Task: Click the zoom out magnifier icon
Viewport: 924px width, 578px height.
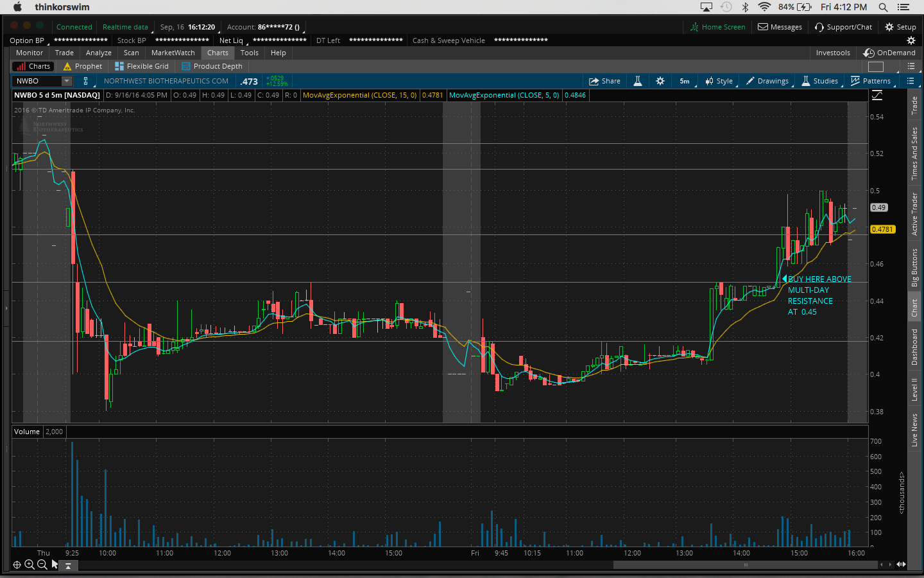Action: click(x=42, y=565)
